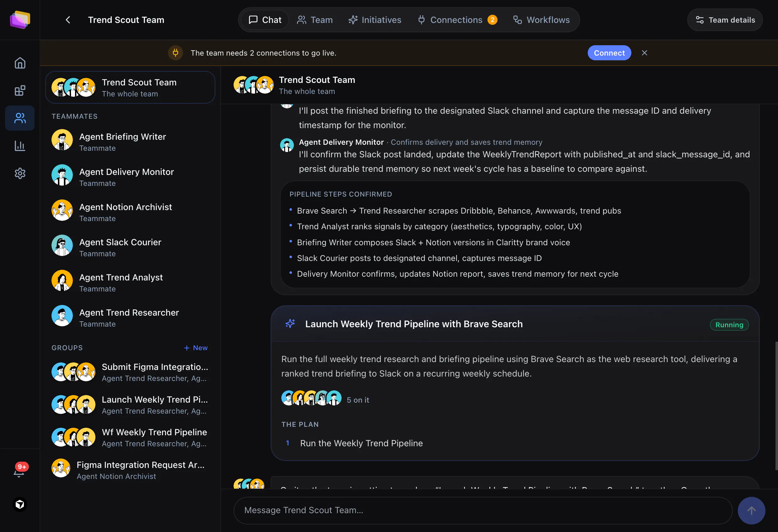Viewport: 778px width, 532px height.
Task: Open the apps grid icon in sidebar
Action: [20, 90]
